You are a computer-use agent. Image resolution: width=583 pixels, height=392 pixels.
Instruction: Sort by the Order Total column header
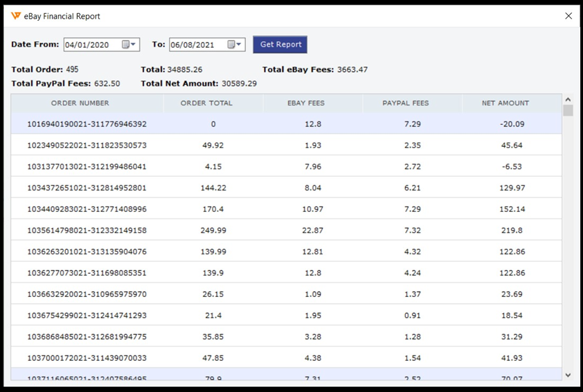pos(207,103)
